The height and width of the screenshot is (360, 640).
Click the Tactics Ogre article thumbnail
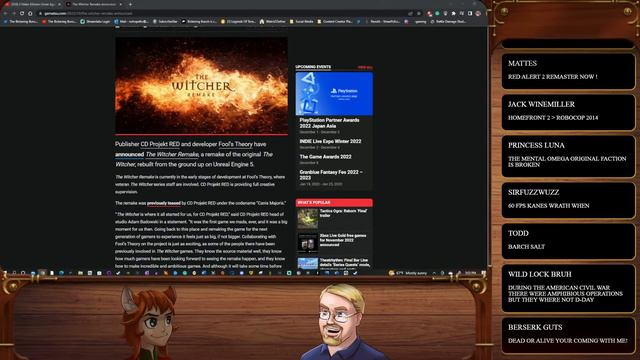(307, 218)
